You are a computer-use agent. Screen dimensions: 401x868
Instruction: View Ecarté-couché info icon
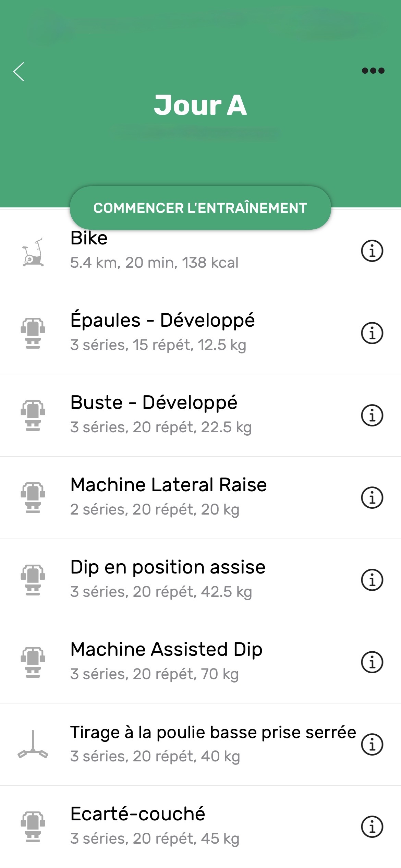pyautogui.click(x=372, y=827)
